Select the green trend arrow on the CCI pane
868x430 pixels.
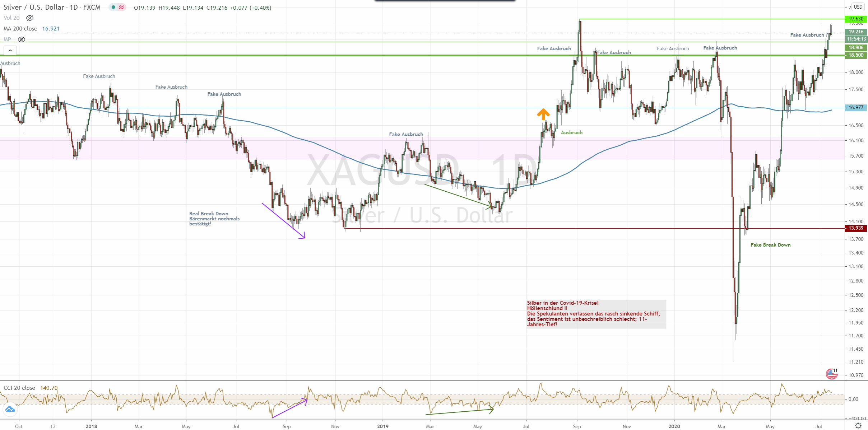tap(460, 411)
